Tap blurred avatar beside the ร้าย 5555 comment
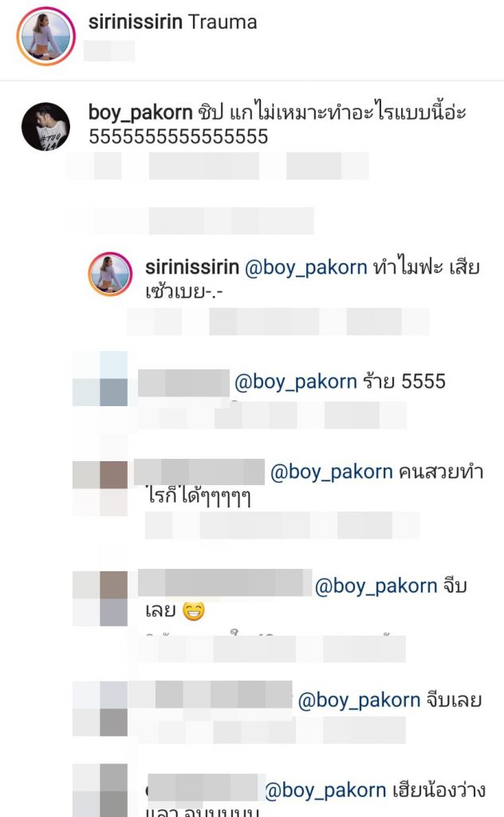Image resolution: width=504 pixels, height=817 pixels. pos(100,379)
